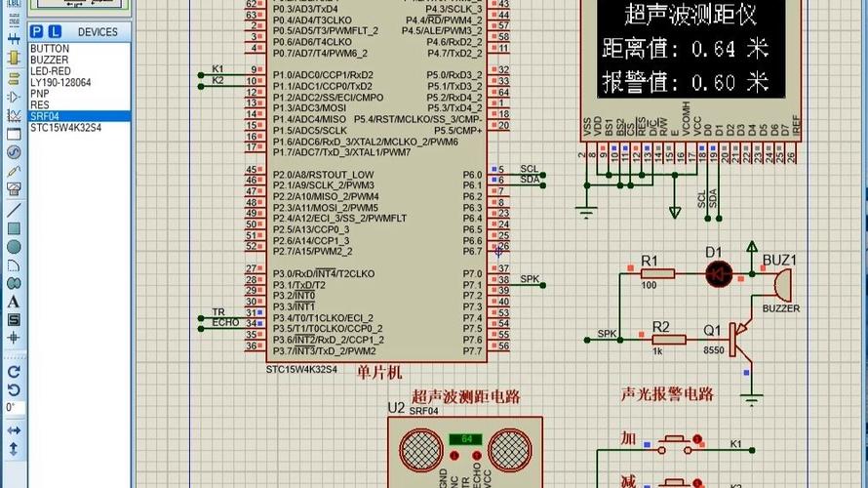
Task: Click the SRF04 distance readout display
Action: [x=465, y=438]
